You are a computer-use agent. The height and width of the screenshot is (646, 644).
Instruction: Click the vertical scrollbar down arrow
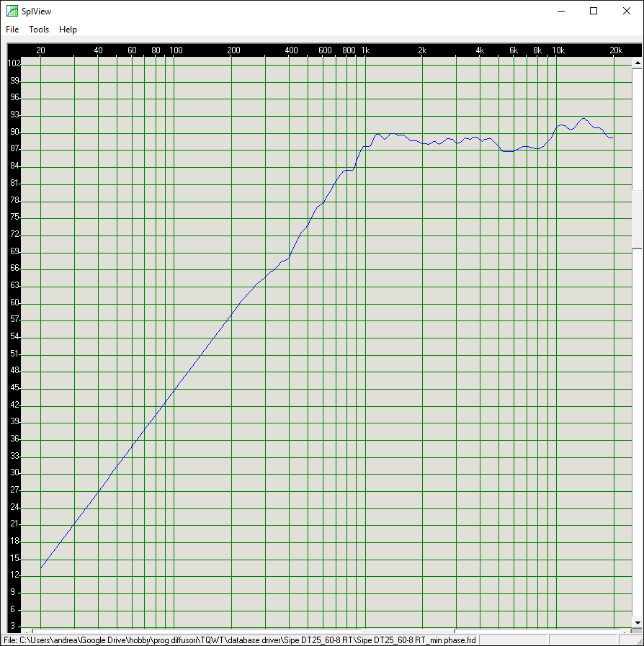[x=638, y=622]
